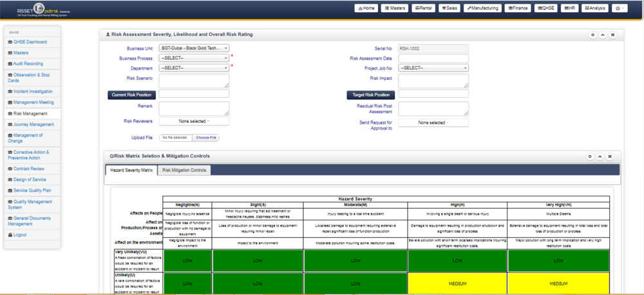Image resolution: width=644 pixels, height=295 pixels.
Task: Open the Sales module with cart icon
Action: click(450, 8)
